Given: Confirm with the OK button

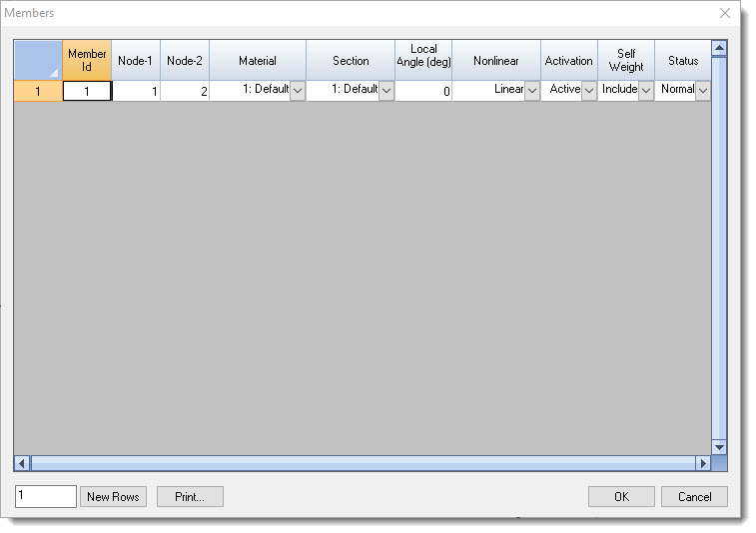Looking at the screenshot, I should [x=621, y=497].
